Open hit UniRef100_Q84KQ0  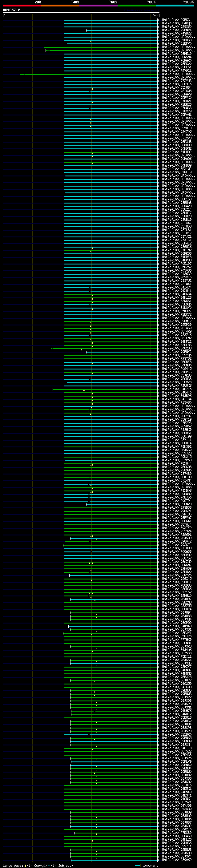click(177, 23)
